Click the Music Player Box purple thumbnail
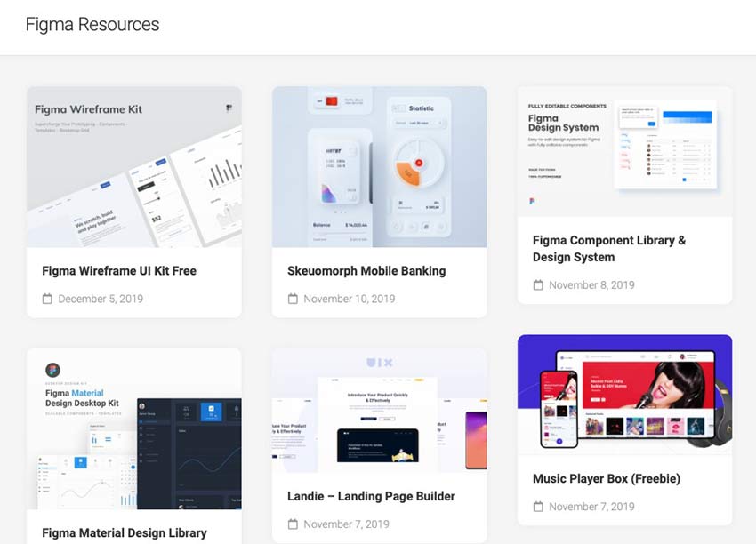Screen dimensions: 756x544 624,394
